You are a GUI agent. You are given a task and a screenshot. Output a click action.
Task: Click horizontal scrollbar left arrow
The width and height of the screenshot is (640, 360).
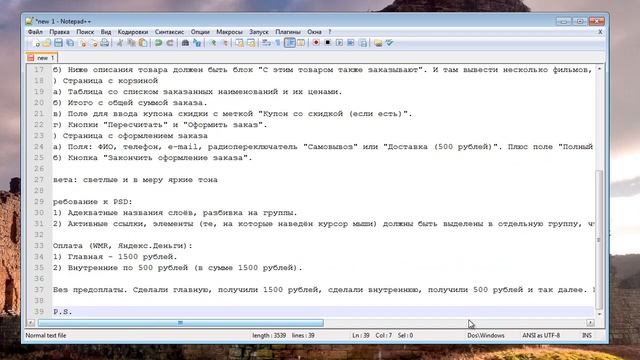coord(31,323)
